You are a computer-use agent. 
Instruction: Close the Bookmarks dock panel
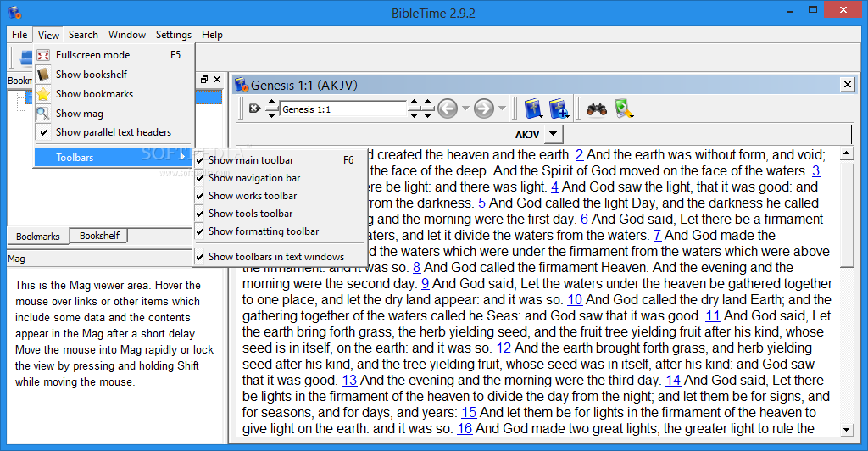(217, 79)
